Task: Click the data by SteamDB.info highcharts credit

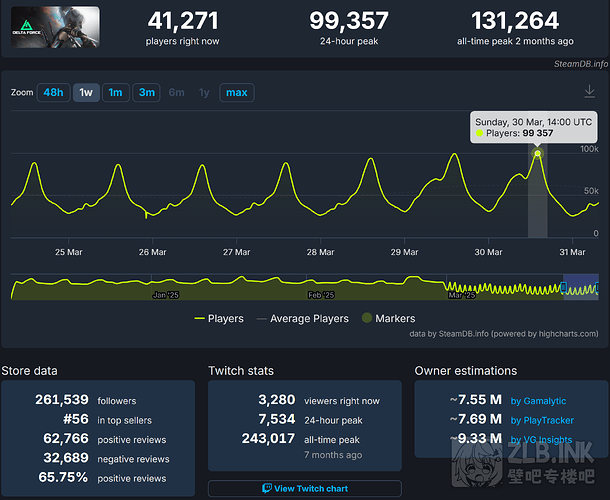Action: [x=504, y=334]
